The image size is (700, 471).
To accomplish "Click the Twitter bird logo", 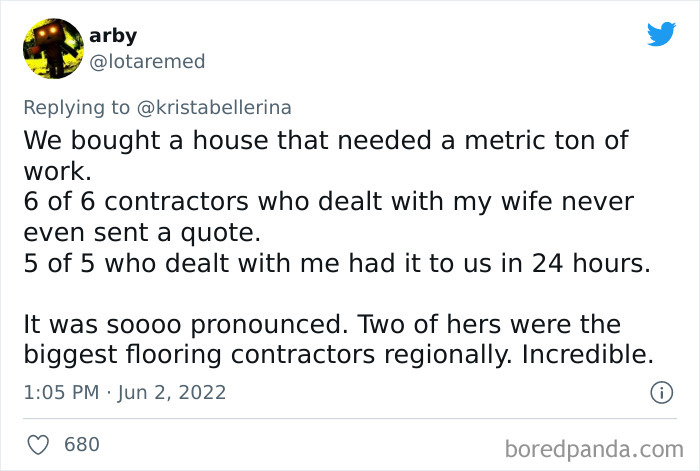I will [661, 34].
